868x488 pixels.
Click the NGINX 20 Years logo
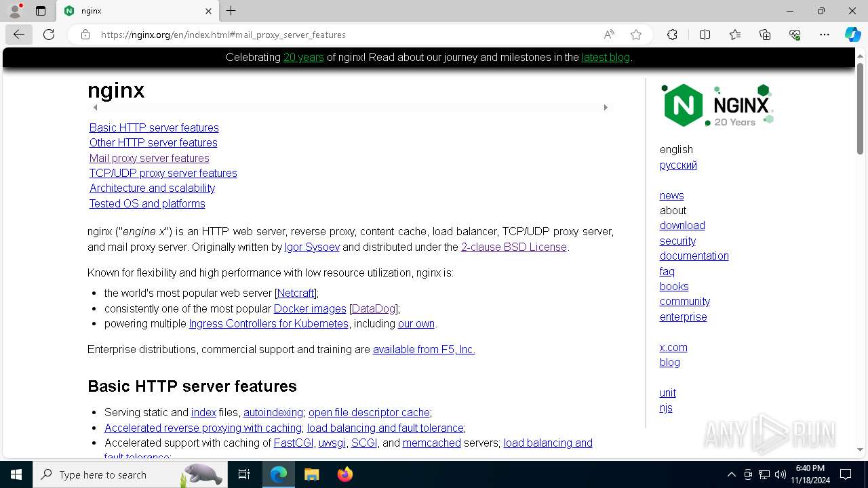point(717,105)
